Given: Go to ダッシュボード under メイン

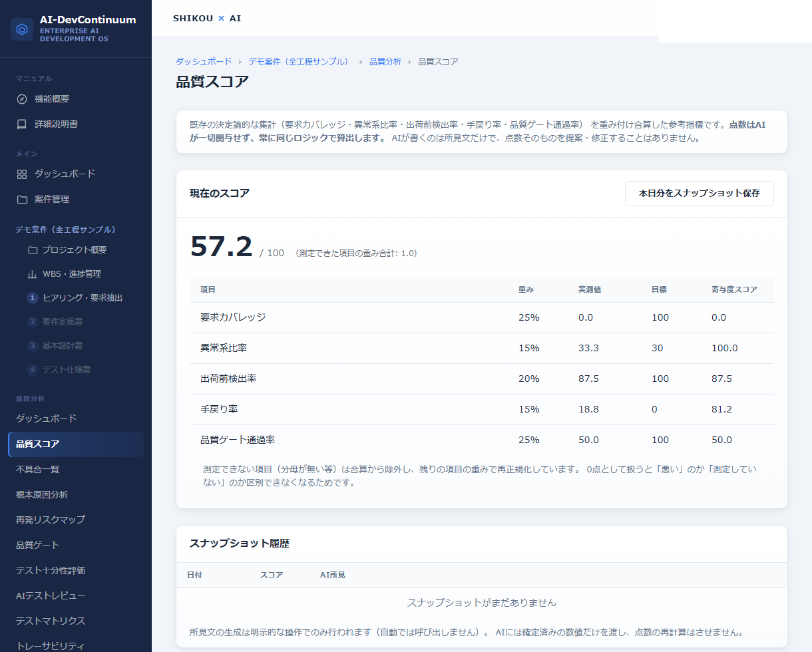Looking at the screenshot, I should pos(76,174).
